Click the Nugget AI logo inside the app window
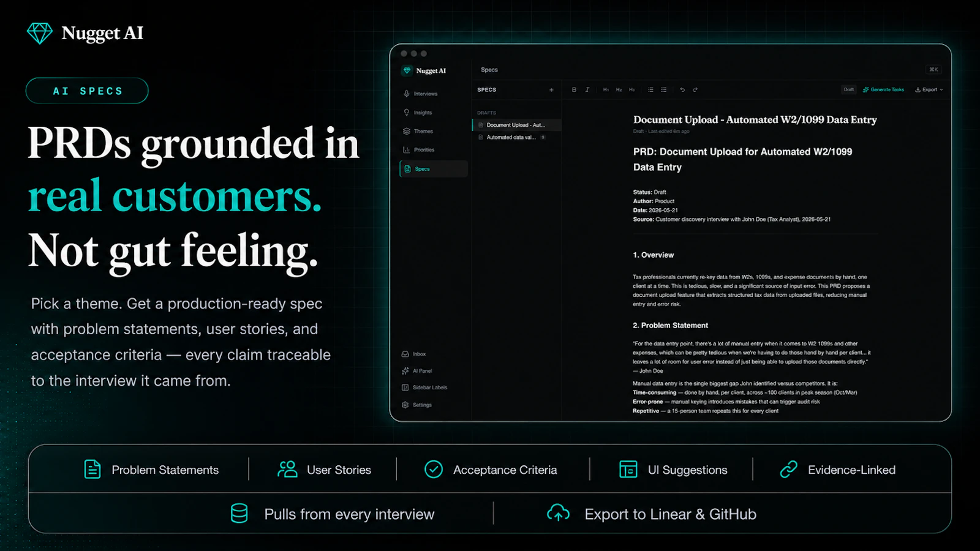The height and width of the screenshot is (551, 980). click(x=424, y=70)
